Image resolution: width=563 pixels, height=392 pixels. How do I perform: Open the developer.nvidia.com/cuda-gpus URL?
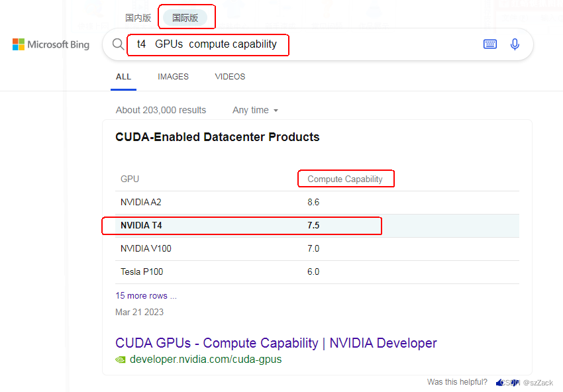[206, 360]
